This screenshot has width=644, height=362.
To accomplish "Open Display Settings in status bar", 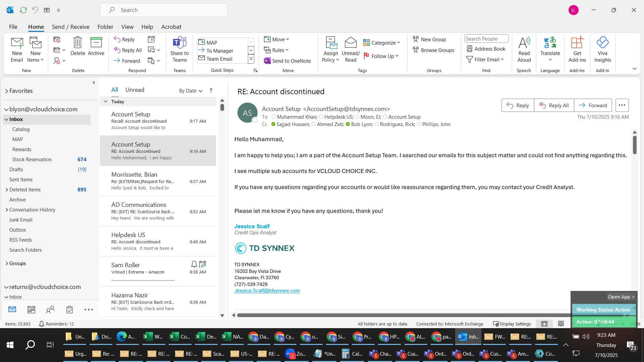I will tap(512, 324).
